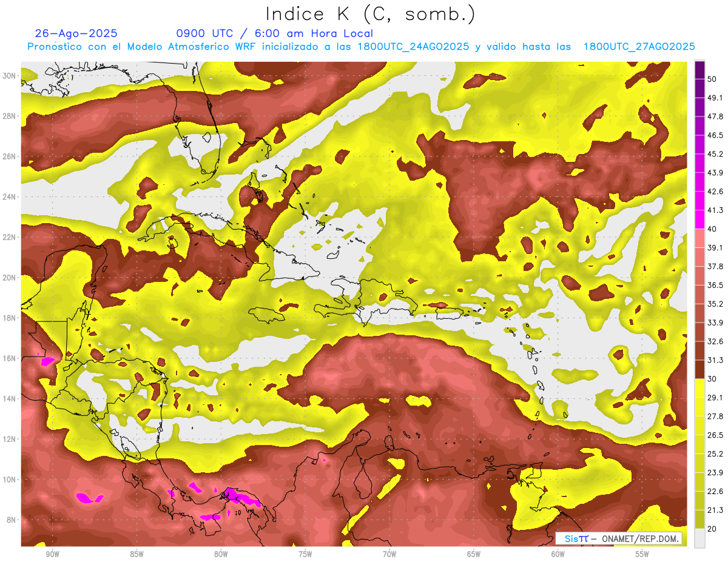The width and height of the screenshot is (728, 562).
Task: Click the longitude label "85W"
Action: pos(136,554)
